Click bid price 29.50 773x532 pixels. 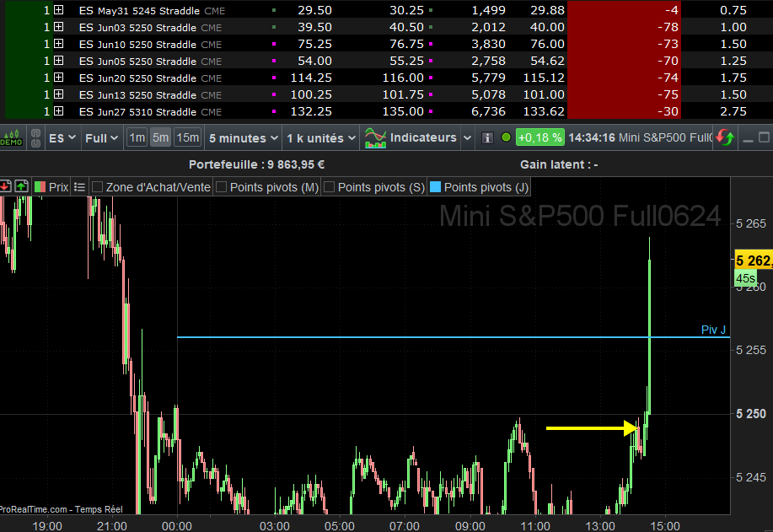click(315, 10)
